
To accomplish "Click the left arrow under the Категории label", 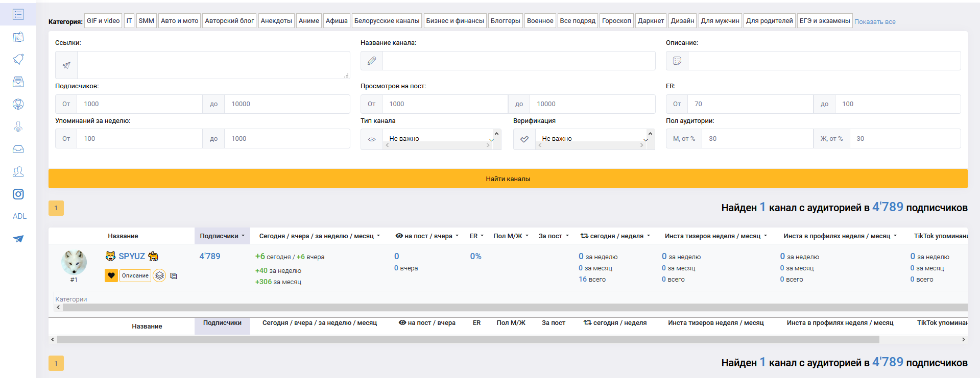I will (58, 308).
